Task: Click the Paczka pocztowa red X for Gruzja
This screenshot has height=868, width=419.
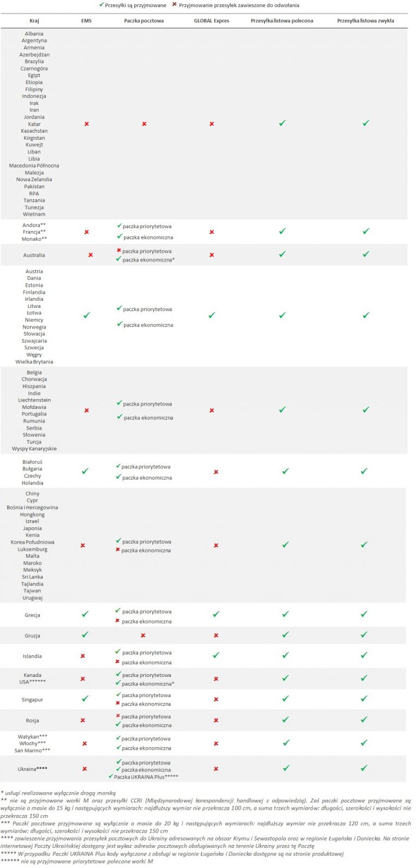Action: tap(143, 635)
